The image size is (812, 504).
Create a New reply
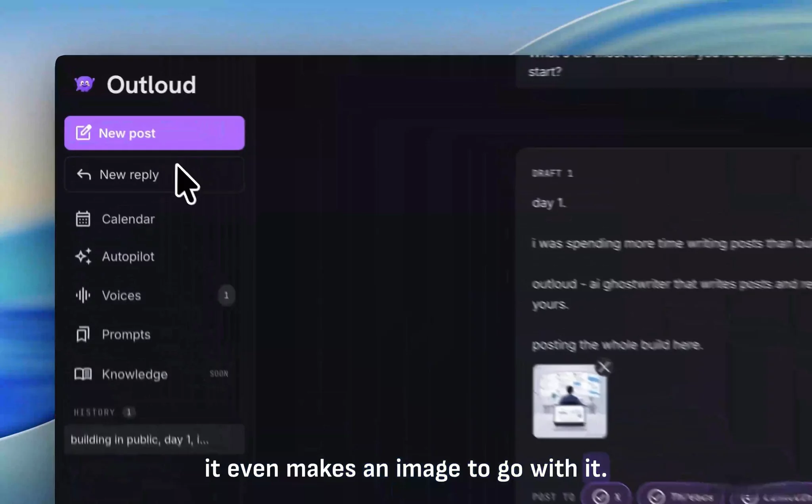pos(154,175)
